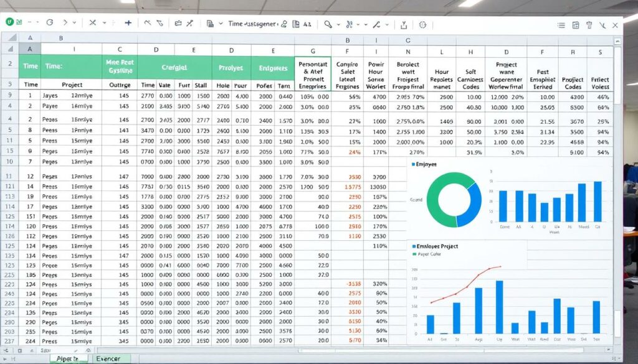The width and height of the screenshot is (638, 364).
Task: Click the orange '24%' cell
Action: point(355,152)
